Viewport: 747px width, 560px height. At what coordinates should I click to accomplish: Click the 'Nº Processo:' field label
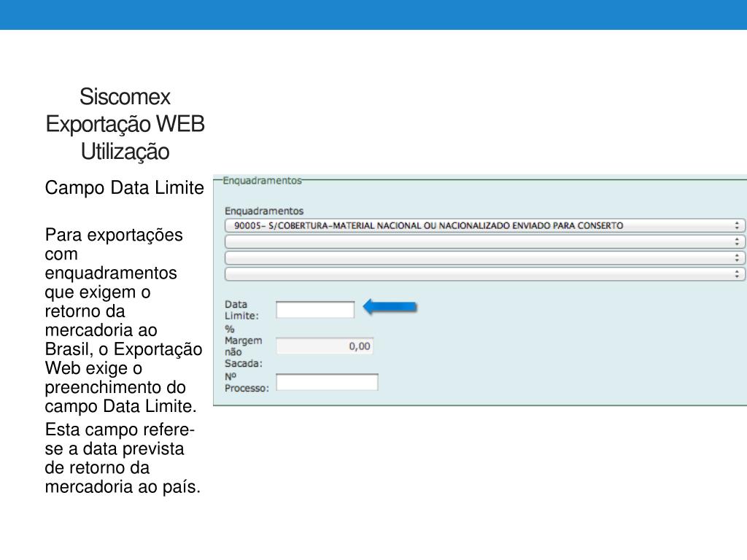247,382
